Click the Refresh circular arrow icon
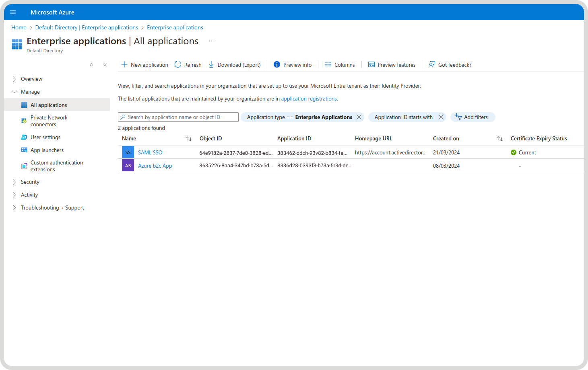Image resolution: width=588 pixels, height=370 pixels. [x=178, y=64]
